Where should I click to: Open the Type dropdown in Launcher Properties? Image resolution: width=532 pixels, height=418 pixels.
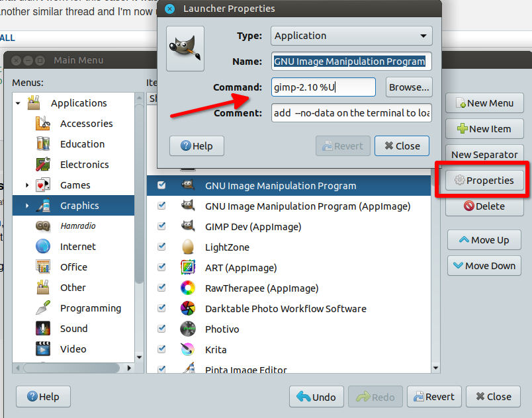point(351,36)
